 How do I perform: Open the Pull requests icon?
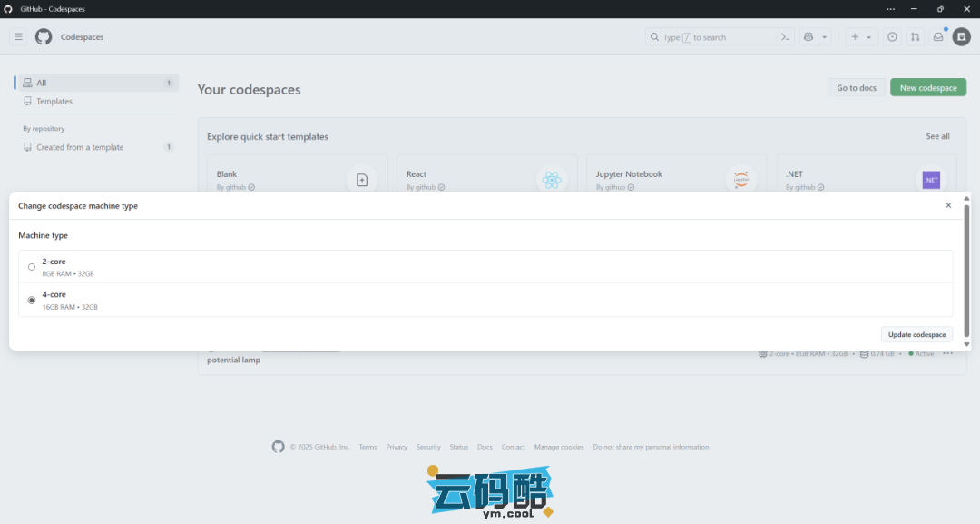coord(915,37)
